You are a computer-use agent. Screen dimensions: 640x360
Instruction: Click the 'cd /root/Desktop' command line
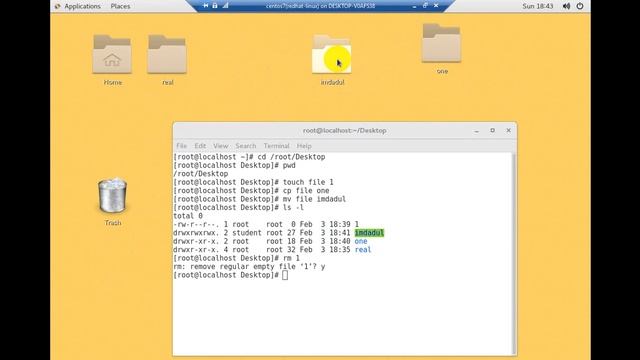click(249, 157)
